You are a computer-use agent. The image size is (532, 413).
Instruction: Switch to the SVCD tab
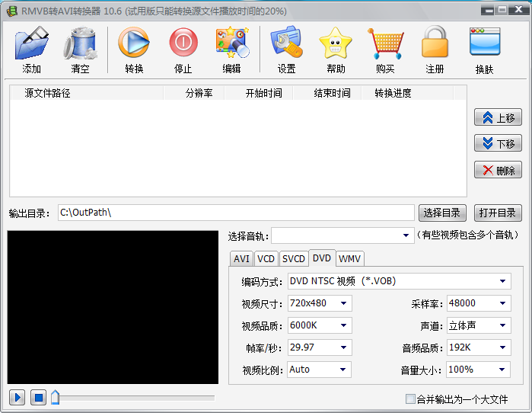(x=294, y=259)
